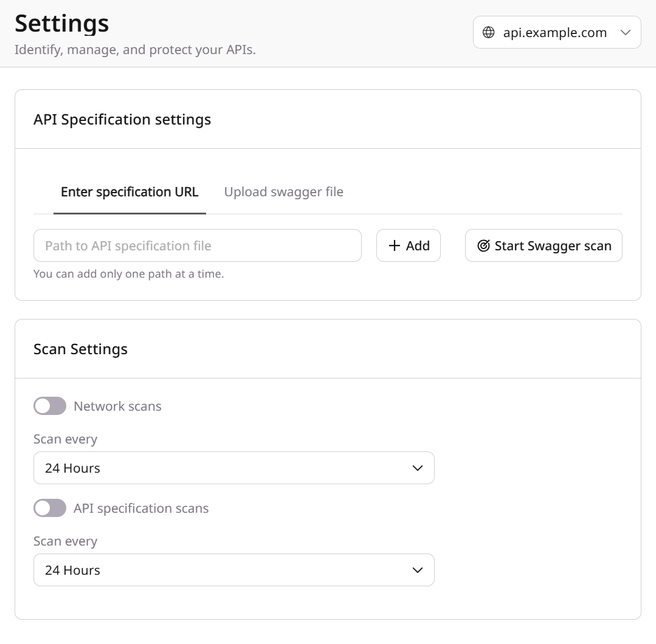This screenshot has height=644, width=656.
Task: Click the API Specification settings header
Action: point(122,119)
